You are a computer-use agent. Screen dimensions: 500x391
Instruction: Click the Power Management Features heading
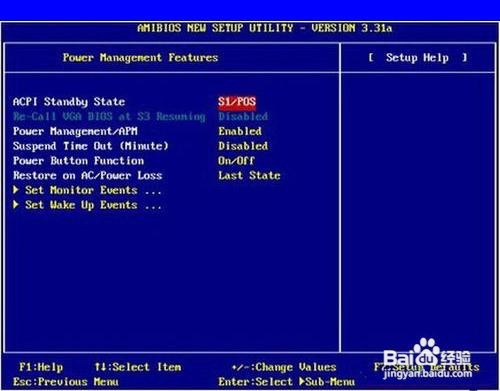(x=140, y=58)
